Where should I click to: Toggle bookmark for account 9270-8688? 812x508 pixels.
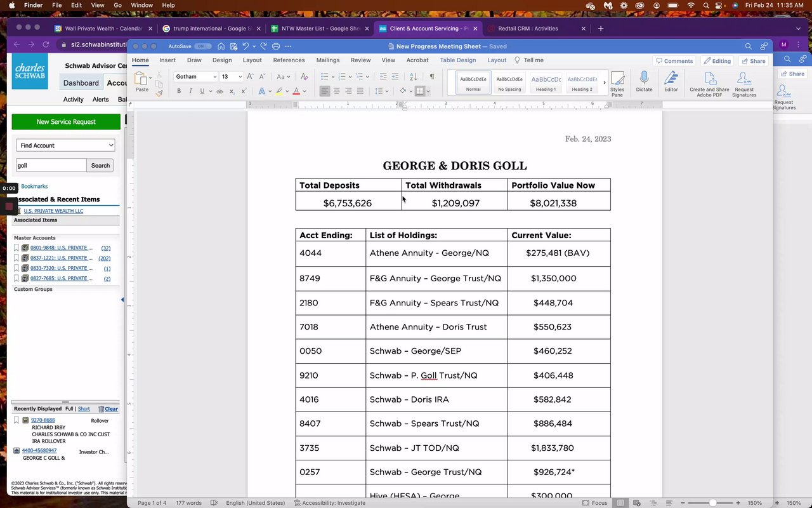[16, 420]
